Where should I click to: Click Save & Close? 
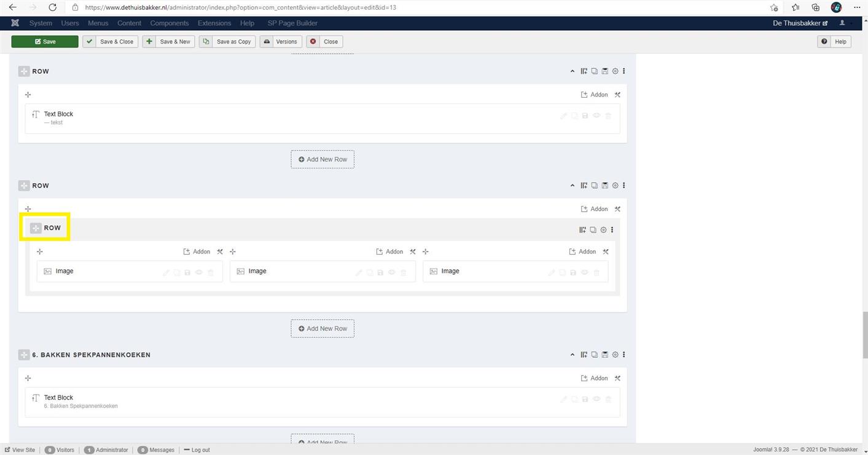pos(111,41)
